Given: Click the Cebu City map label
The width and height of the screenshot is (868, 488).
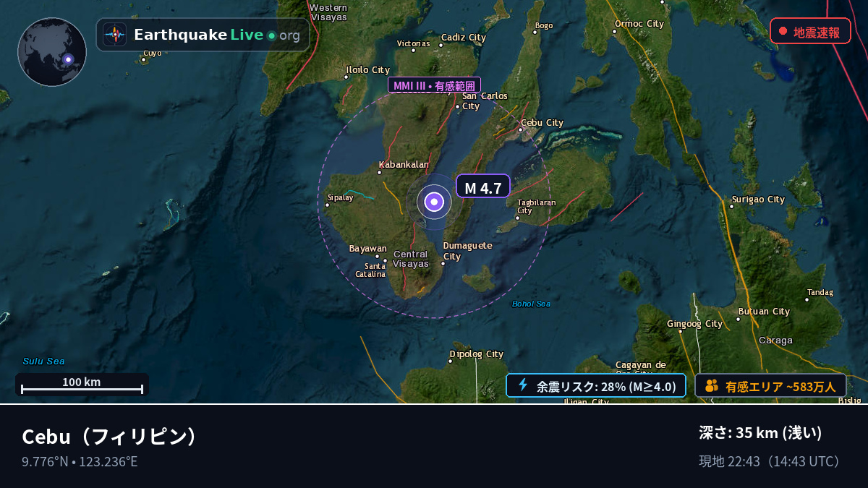Looking at the screenshot, I should coord(542,123).
